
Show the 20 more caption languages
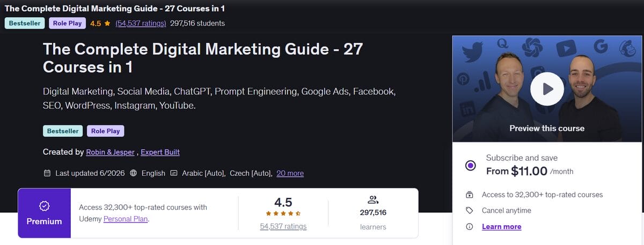(290, 173)
